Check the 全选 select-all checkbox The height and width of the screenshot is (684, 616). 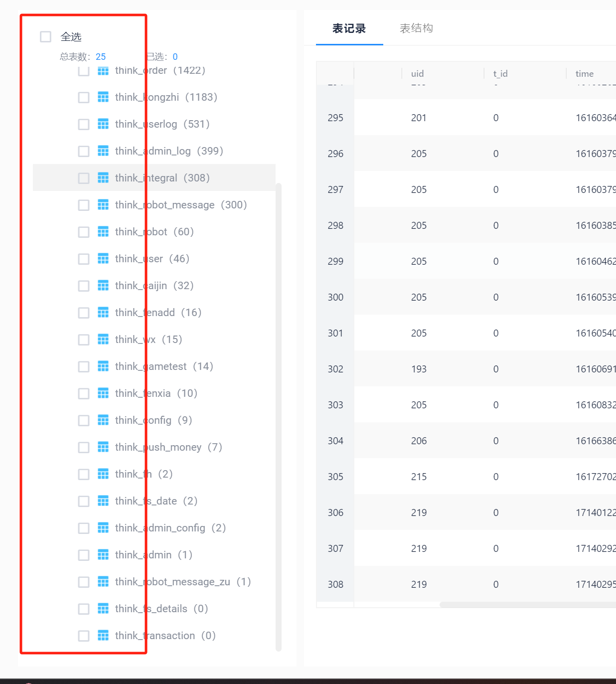(x=46, y=37)
